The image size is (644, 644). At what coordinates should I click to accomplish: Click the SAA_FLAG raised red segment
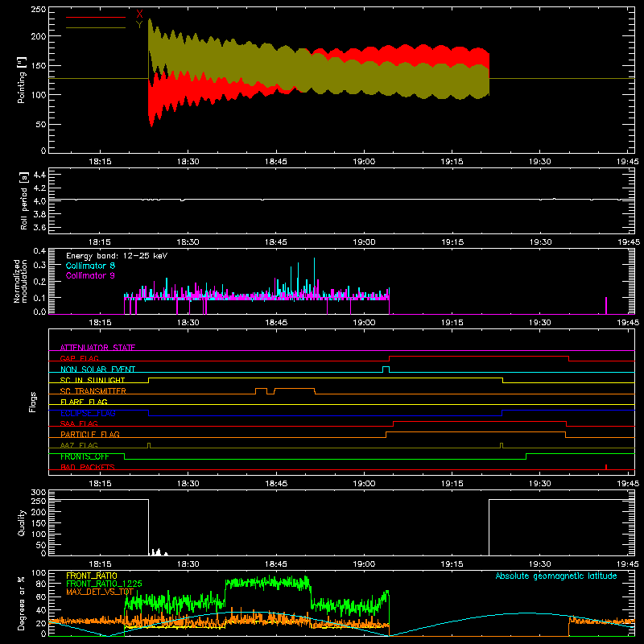(x=480, y=422)
